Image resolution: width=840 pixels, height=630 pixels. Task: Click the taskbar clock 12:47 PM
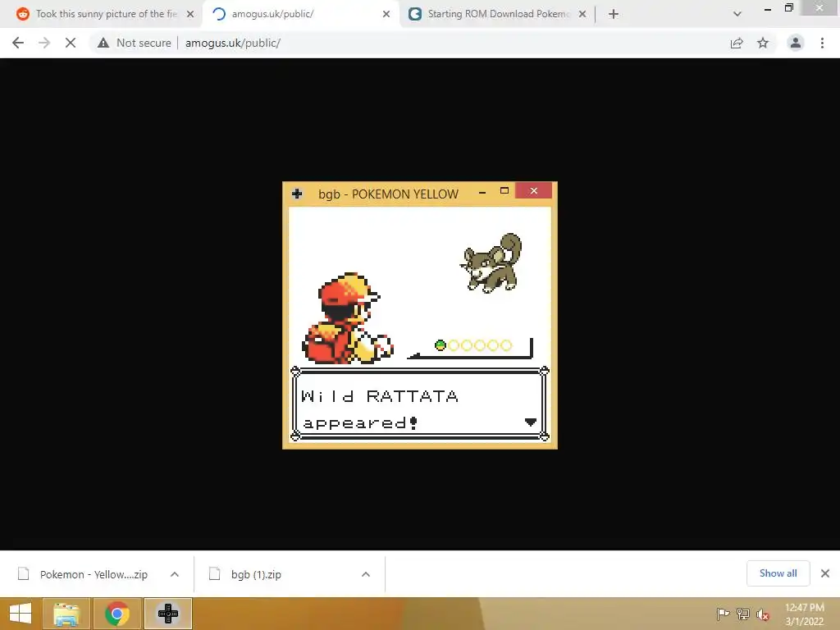pos(804,614)
